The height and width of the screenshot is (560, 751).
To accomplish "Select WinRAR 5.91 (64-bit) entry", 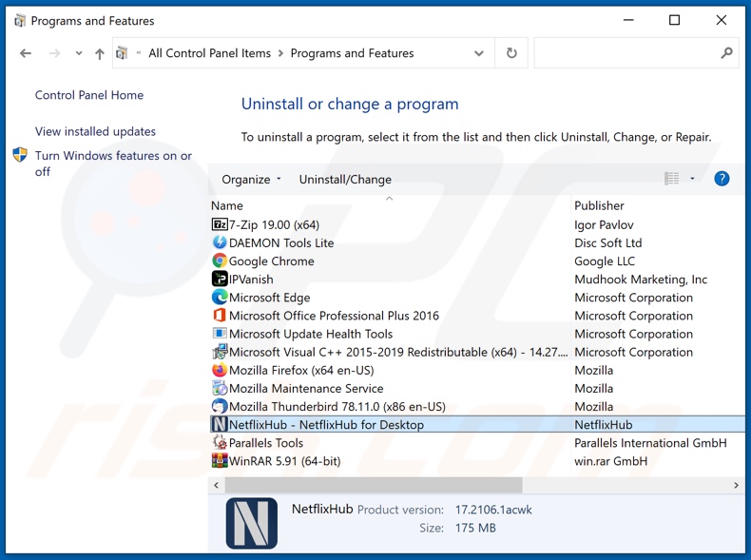I will pyautogui.click(x=284, y=461).
